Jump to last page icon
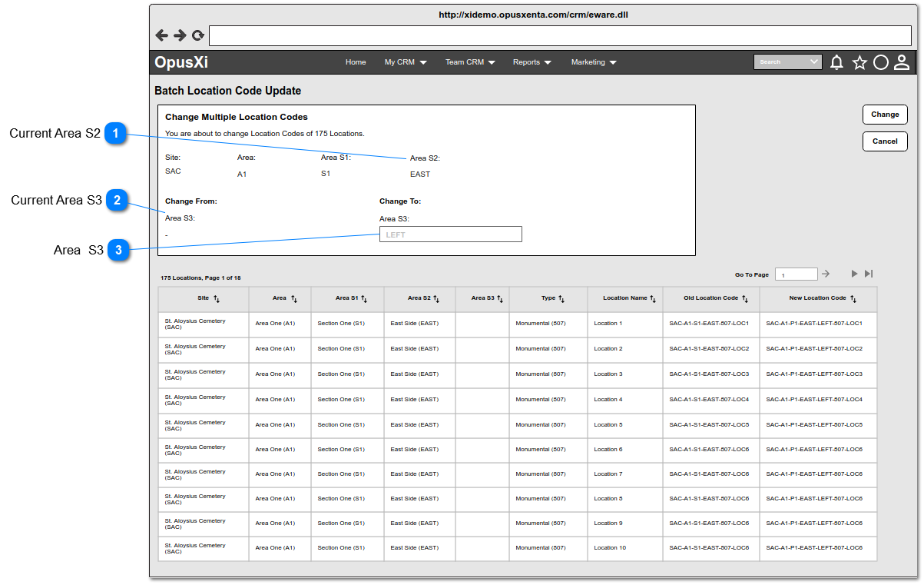The width and height of the screenshot is (924, 585). pyautogui.click(x=869, y=274)
